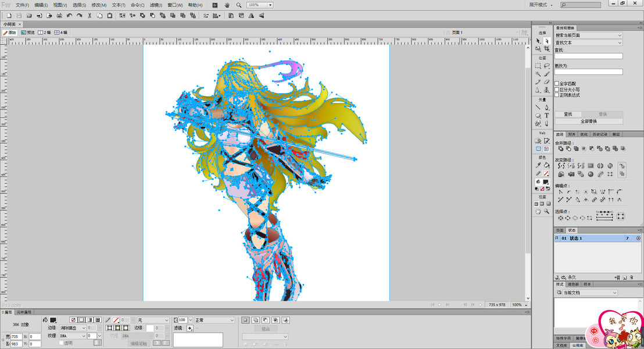Viewport: 644px width, 349px height.
Task: Select the Paint Bucket tool
Action: point(547,165)
